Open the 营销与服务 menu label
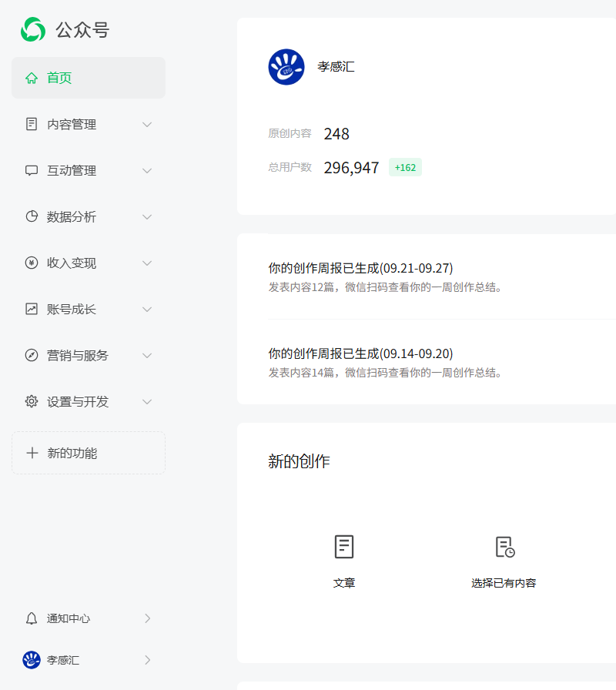Image resolution: width=616 pixels, height=690 pixels. tap(78, 356)
